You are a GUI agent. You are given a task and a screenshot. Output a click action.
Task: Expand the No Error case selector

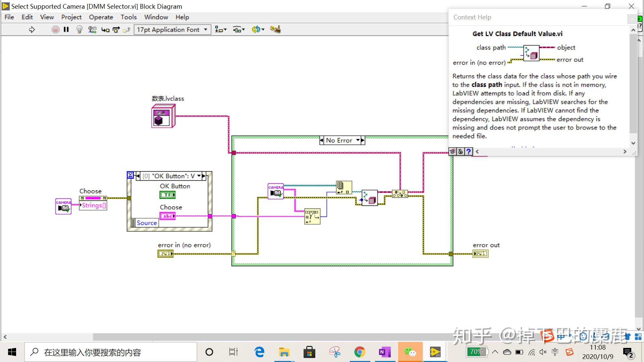(x=358, y=140)
